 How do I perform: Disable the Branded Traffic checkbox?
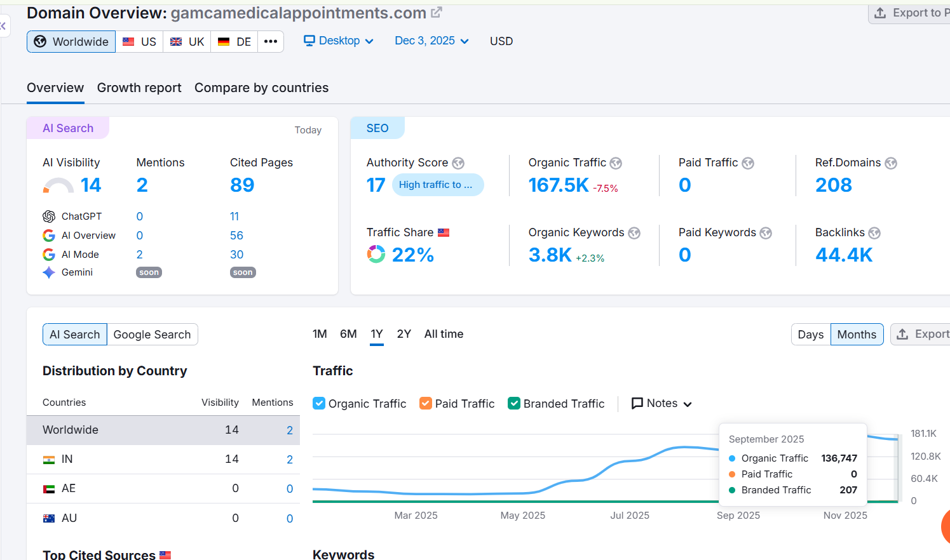pos(514,403)
